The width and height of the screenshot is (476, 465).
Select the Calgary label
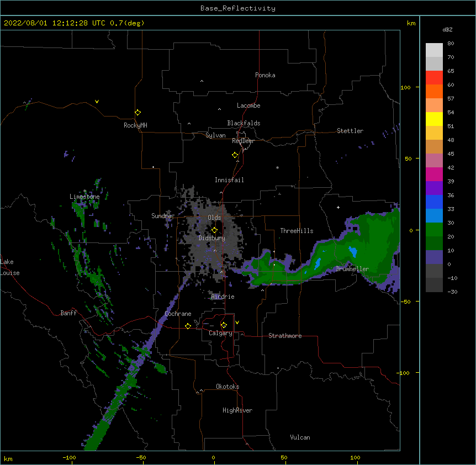click(220, 333)
